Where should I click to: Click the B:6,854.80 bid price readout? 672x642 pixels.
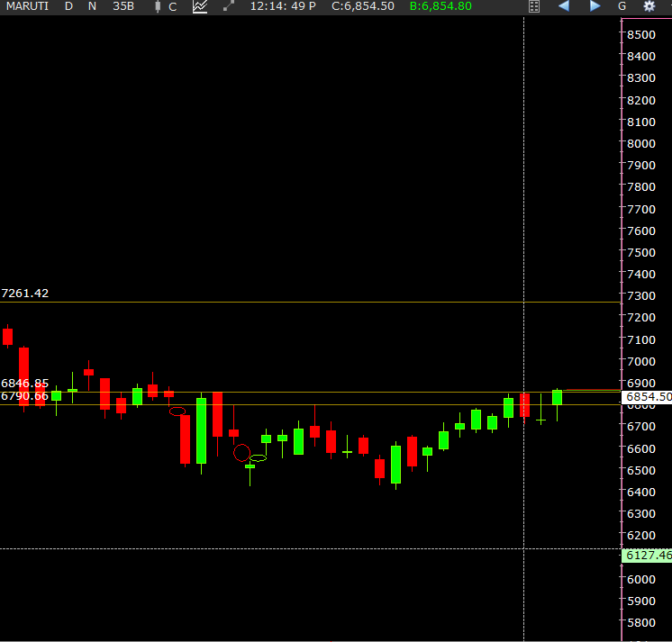440,6
